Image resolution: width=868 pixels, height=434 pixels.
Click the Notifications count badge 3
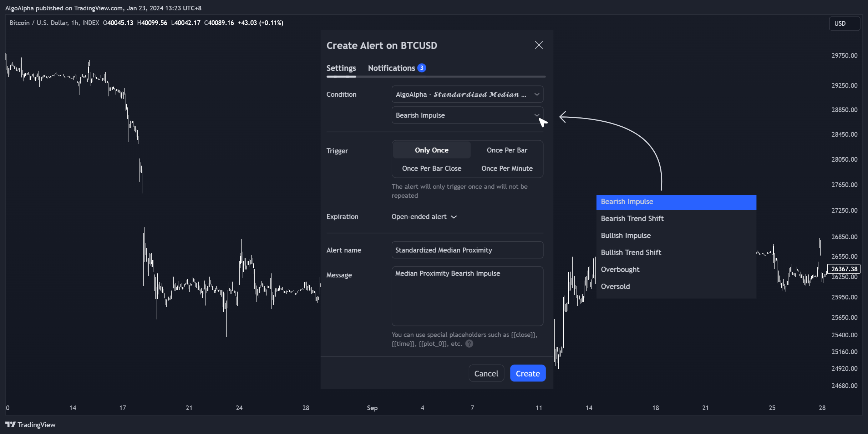pyautogui.click(x=422, y=68)
